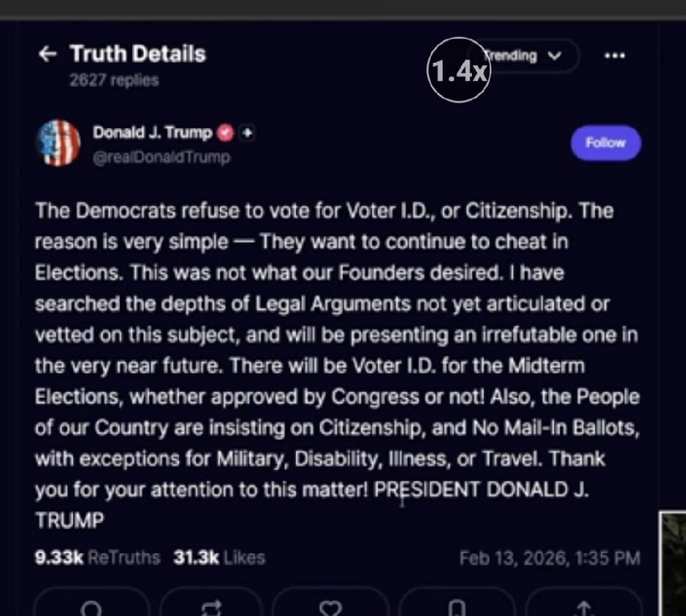Share the post via the upload arrow icon
The image size is (686, 616).
click(x=584, y=607)
